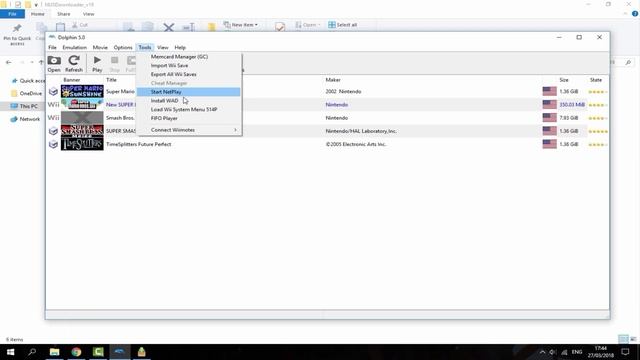Switch to Home tab in File Explorer
The height and width of the screenshot is (360, 640).
(38, 14)
